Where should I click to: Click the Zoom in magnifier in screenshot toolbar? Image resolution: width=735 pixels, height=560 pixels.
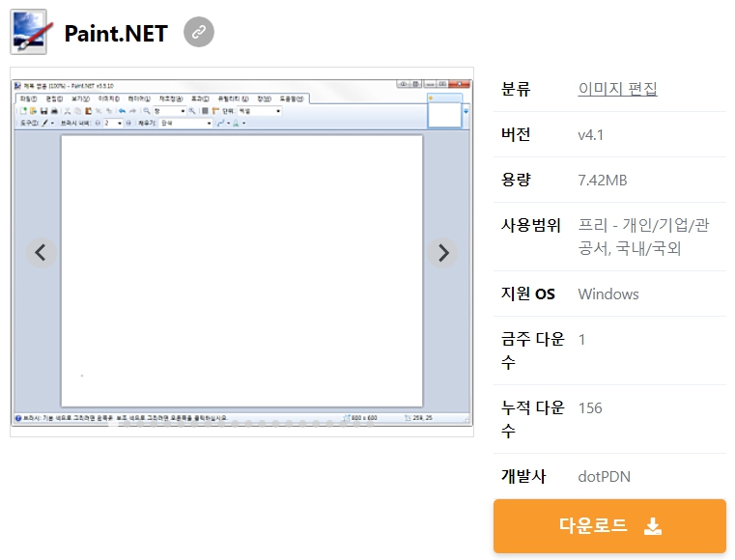[192, 111]
